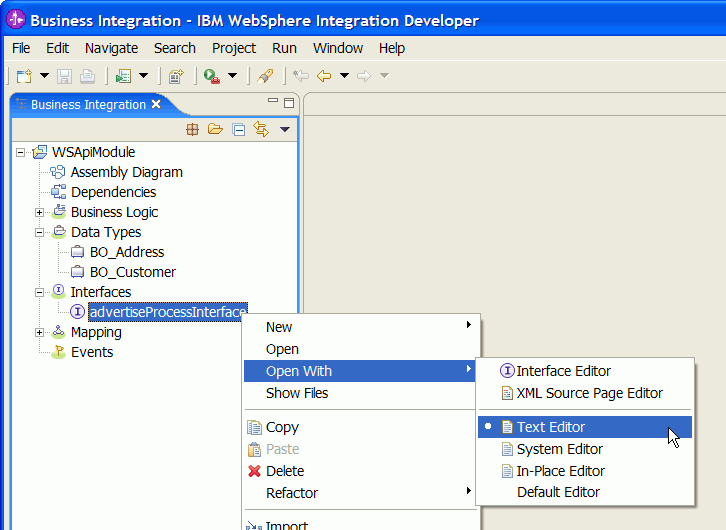The width and height of the screenshot is (726, 530).
Task: Choose New in the context menu
Action: coord(360,327)
